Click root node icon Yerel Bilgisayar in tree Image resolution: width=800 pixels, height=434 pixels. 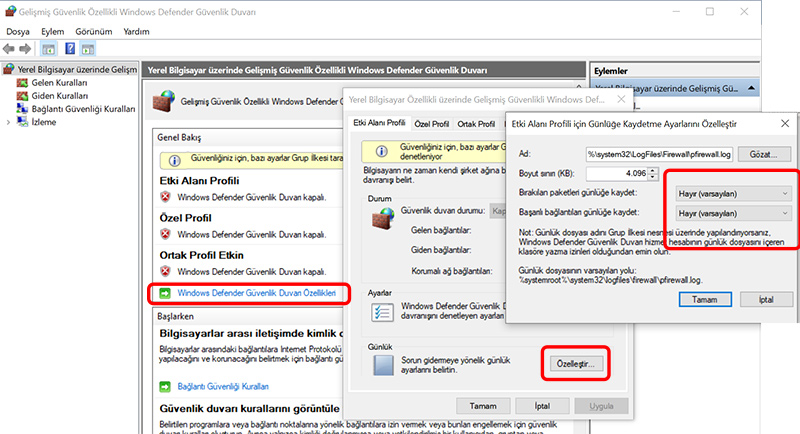(9, 69)
